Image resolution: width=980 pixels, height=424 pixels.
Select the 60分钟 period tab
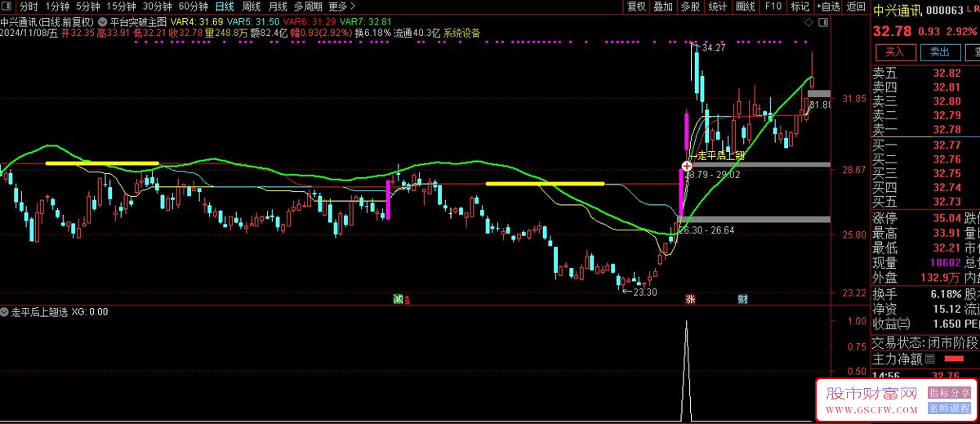tap(194, 6)
